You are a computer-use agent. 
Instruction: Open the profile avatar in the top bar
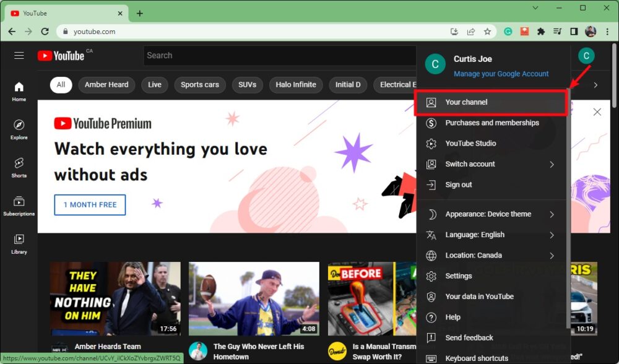586,55
